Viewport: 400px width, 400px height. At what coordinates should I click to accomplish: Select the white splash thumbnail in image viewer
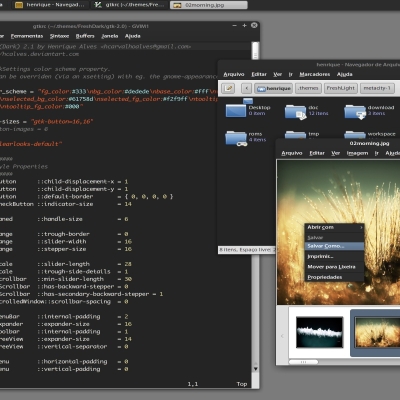[x=319, y=332]
